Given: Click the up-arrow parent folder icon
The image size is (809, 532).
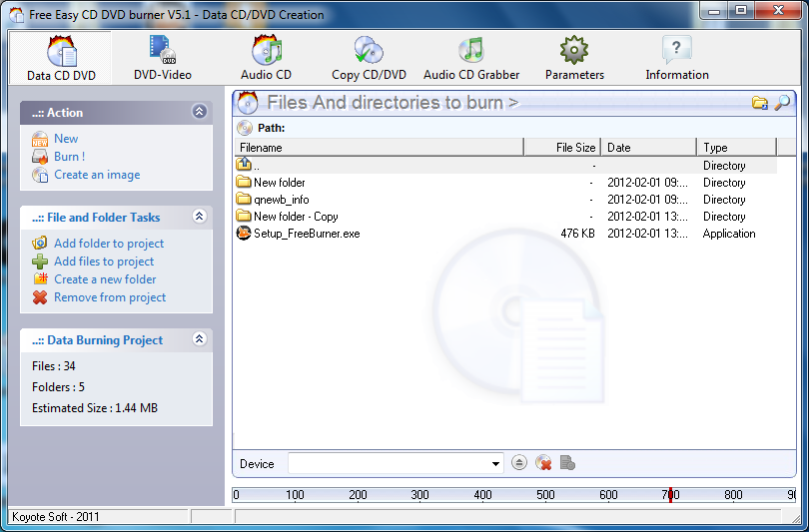Looking at the screenshot, I should (x=244, y=165).
